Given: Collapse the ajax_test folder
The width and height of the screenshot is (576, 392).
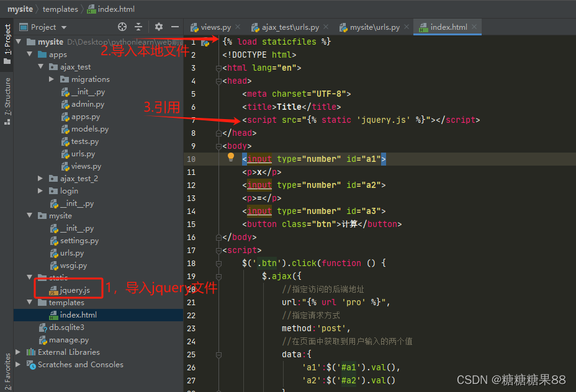Looking at the screenshot, I should (x=40, y=67).
